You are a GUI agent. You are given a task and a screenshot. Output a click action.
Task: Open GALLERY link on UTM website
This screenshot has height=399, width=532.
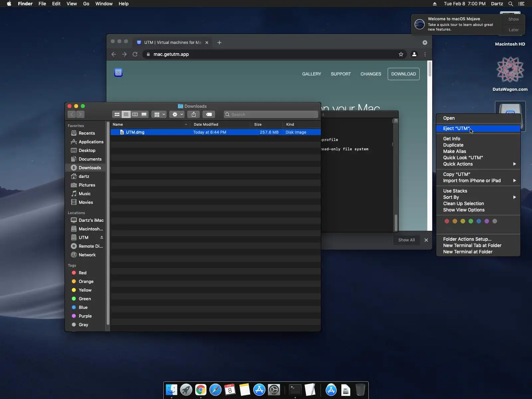click(312, 74)
